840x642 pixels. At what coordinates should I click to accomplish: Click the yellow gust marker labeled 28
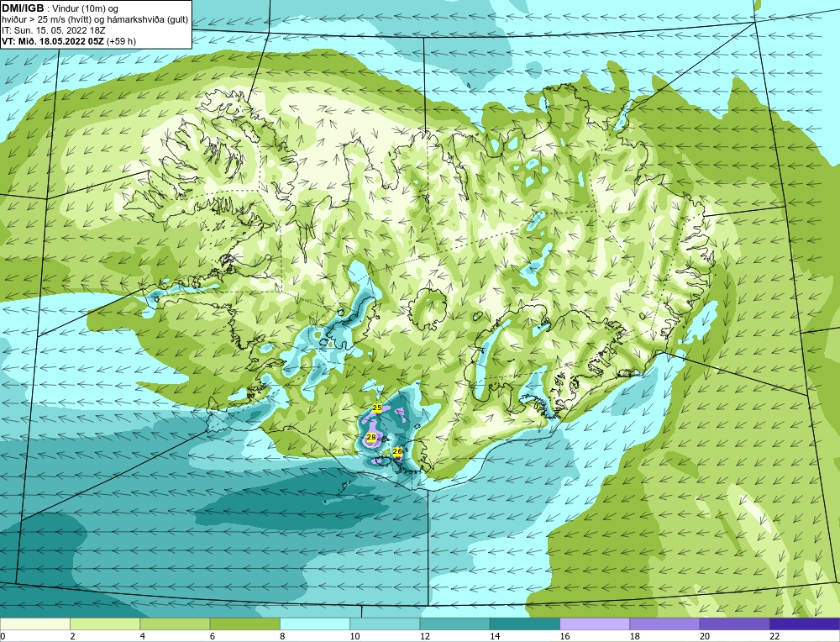(x=370, y=438)
